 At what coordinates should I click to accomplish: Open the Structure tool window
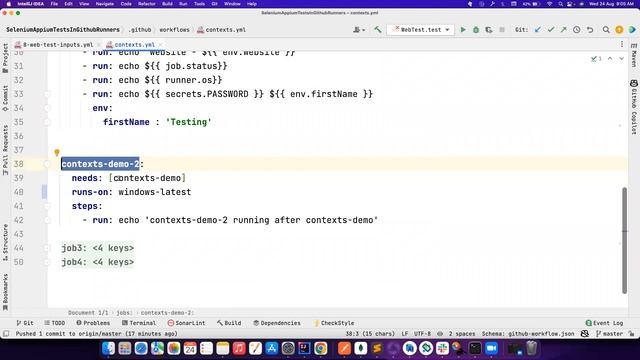pos(5,242)
